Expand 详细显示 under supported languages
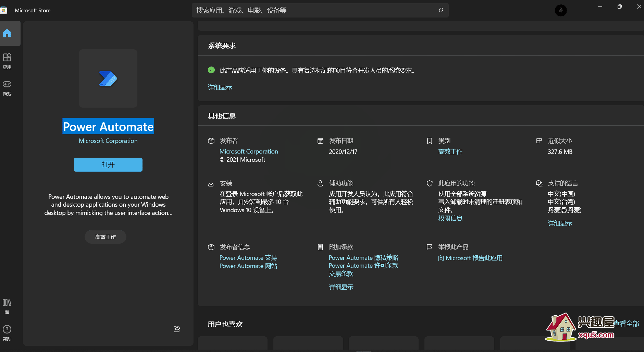Image resolution: width=644 pixels, height=352 pixels. tap(560, 223)
